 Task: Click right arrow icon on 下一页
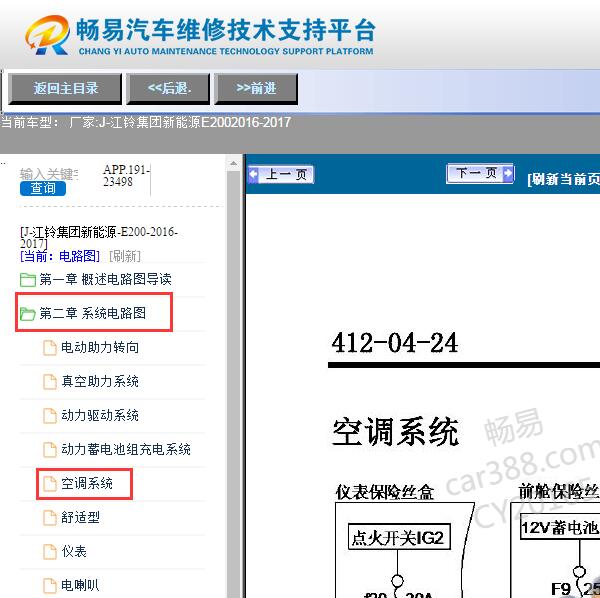[508, 174]
